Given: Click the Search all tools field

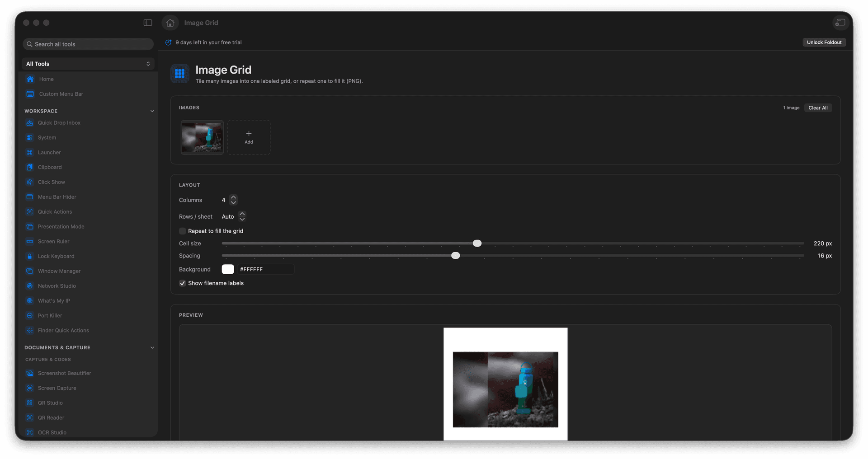Looking at the screenshot, I should (x=88, y=44).
